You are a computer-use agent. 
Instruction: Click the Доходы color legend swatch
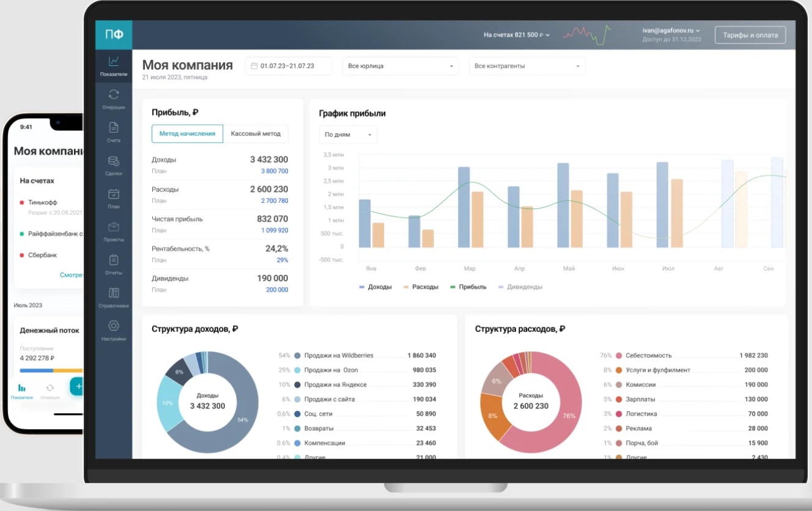[362, 287]
